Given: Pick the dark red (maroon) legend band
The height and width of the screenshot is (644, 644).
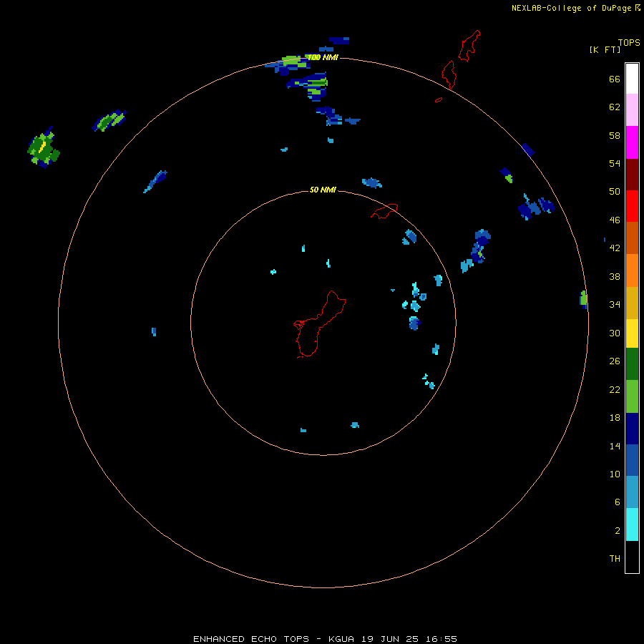Looking at the screenshot, I should tap(632, 175).
